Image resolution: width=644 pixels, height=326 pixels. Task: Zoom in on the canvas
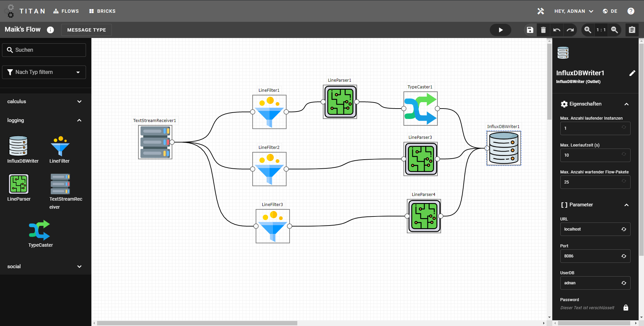pyautogui.click(x=588, y=30)
